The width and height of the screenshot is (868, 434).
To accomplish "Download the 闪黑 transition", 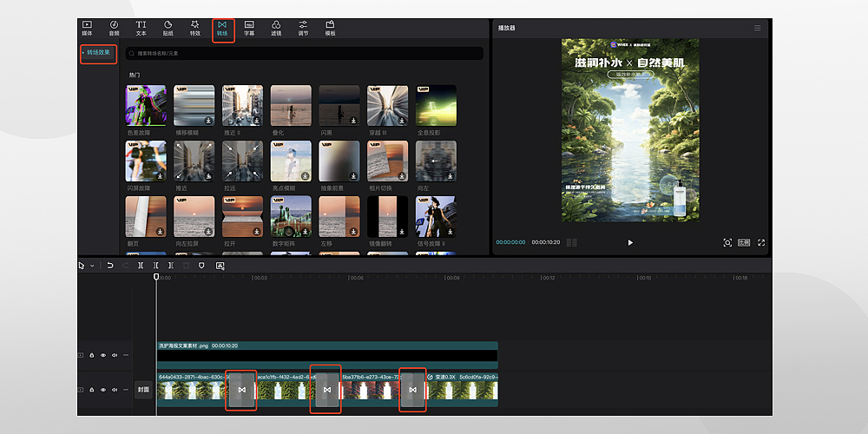I will (x=354, y=120).
